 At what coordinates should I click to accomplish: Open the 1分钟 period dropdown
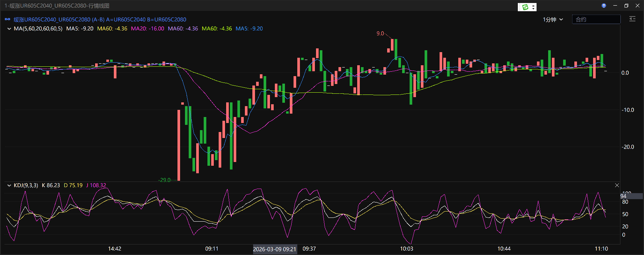tap(553, 19)
